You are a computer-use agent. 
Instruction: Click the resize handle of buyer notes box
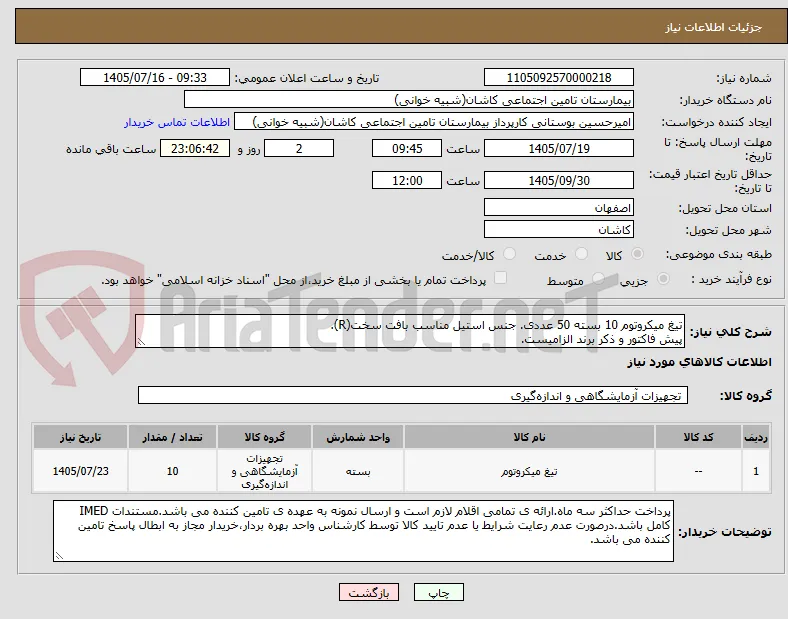pos(59,556)
